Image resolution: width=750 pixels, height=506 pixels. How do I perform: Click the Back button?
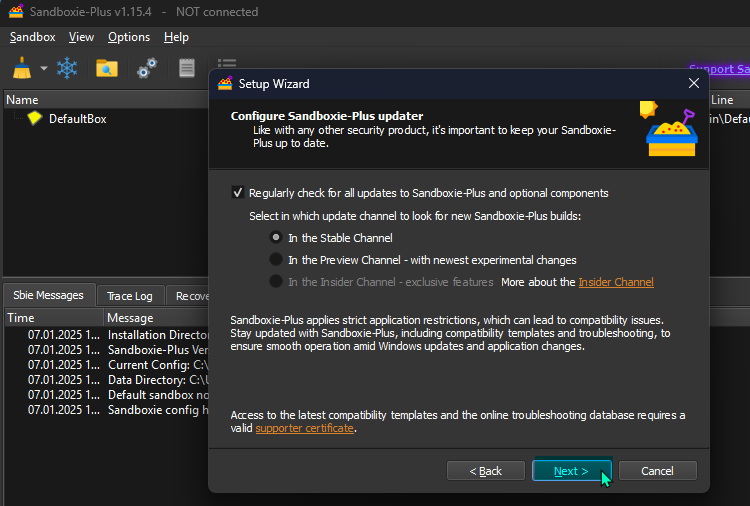click(485, 471)
